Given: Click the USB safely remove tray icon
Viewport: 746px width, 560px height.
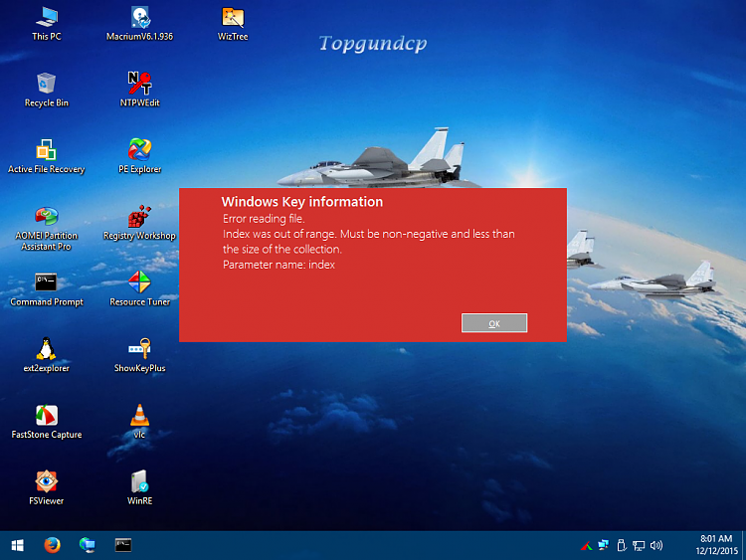Looking at the screenshot, I should [622, 545].
